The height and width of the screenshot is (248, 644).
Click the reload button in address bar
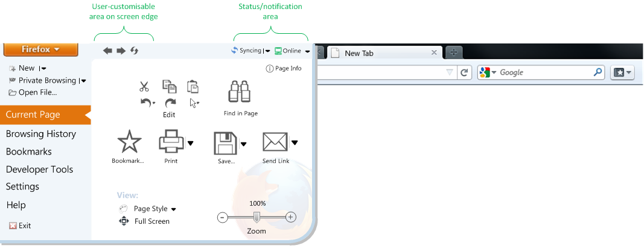click(465, 72)
